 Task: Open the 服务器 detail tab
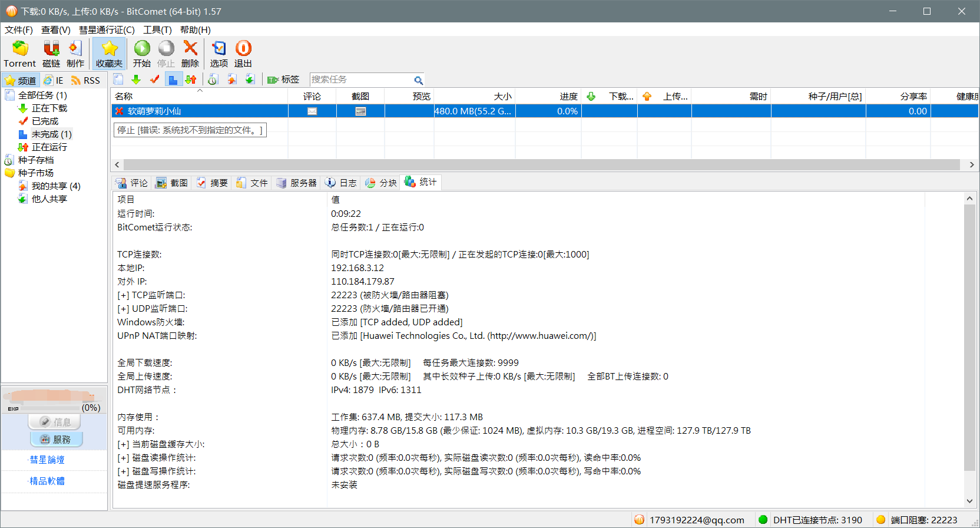296,183
